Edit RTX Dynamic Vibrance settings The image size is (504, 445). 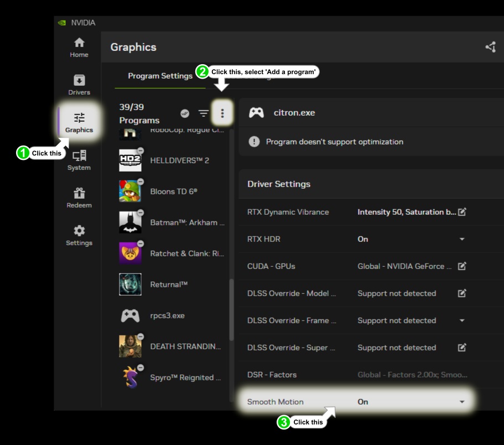(462, 212)
